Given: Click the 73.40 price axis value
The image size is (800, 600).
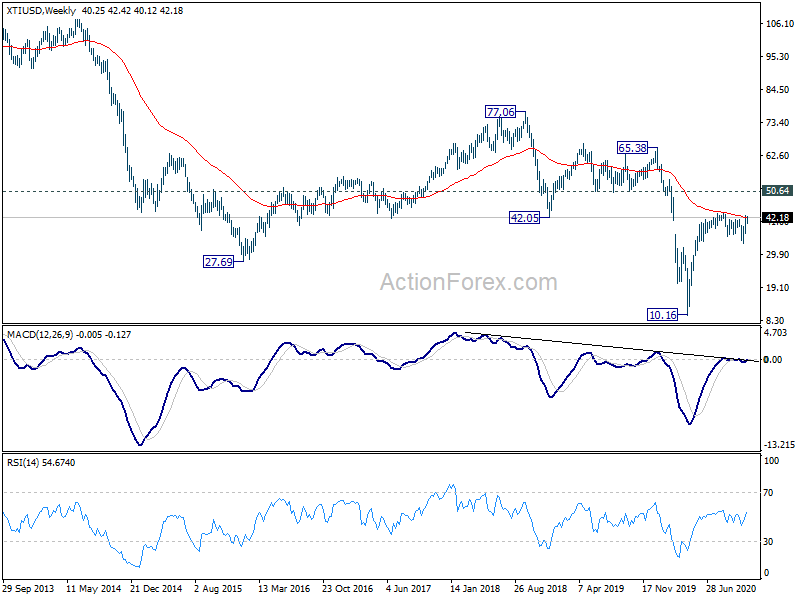Looking at the screenshot, I should point(777,123).
